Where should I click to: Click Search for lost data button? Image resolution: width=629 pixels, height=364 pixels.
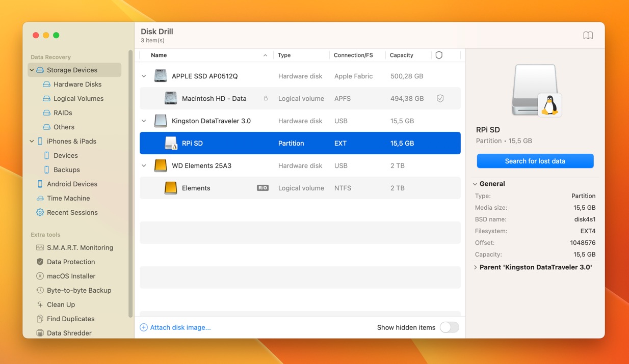coord(535,161)
